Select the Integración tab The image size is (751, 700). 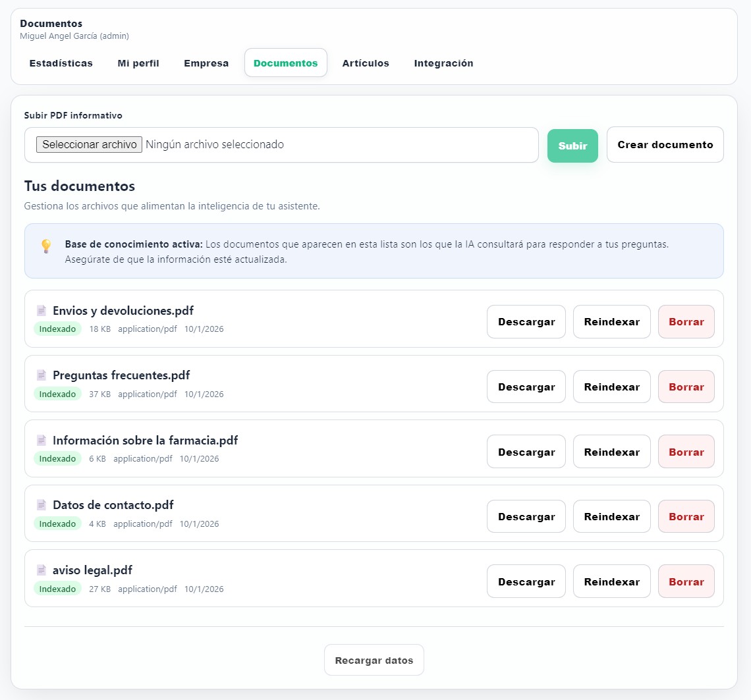(x=443, y=63)
